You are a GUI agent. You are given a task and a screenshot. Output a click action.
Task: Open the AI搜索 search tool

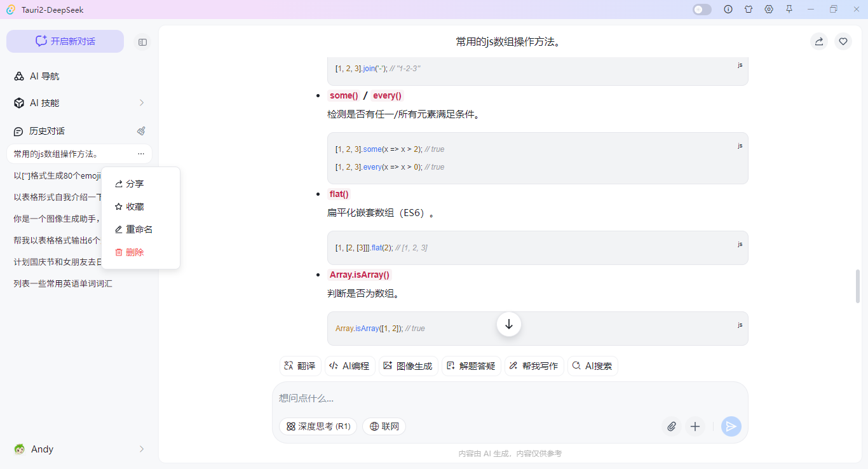[x=592, y=365]
